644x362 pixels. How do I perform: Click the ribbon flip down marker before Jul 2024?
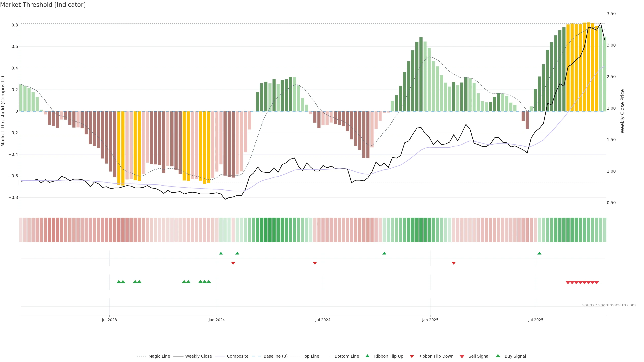coord(315,263)
